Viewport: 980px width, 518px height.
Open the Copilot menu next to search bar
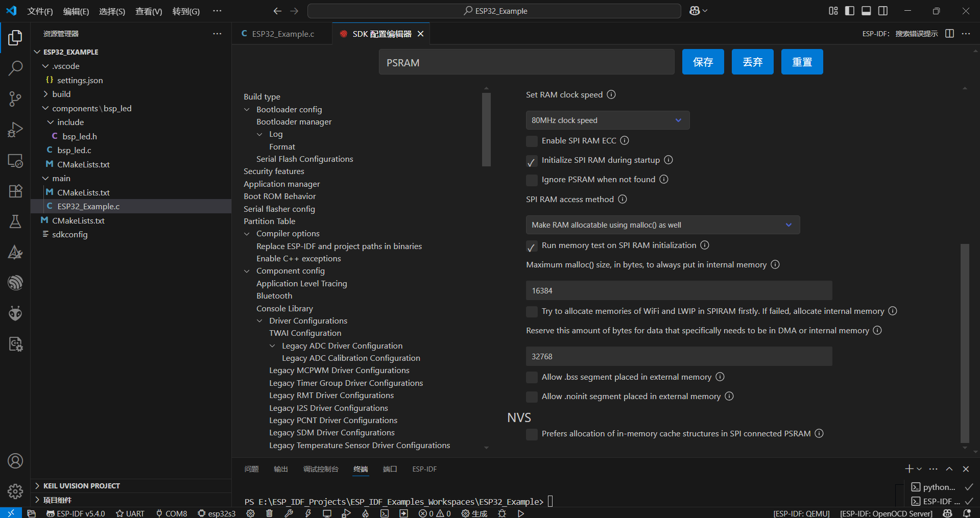(x=698, y=11)
